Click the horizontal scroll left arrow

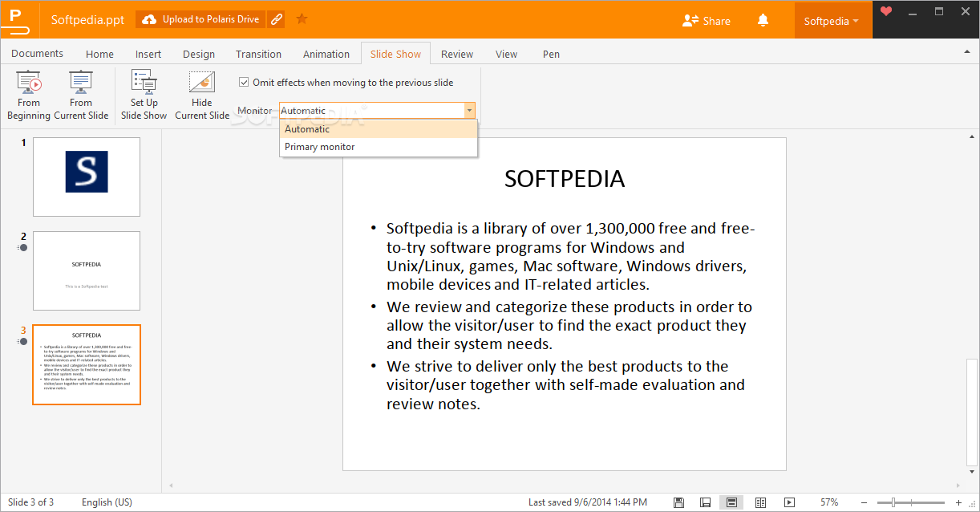pos(169,486)
